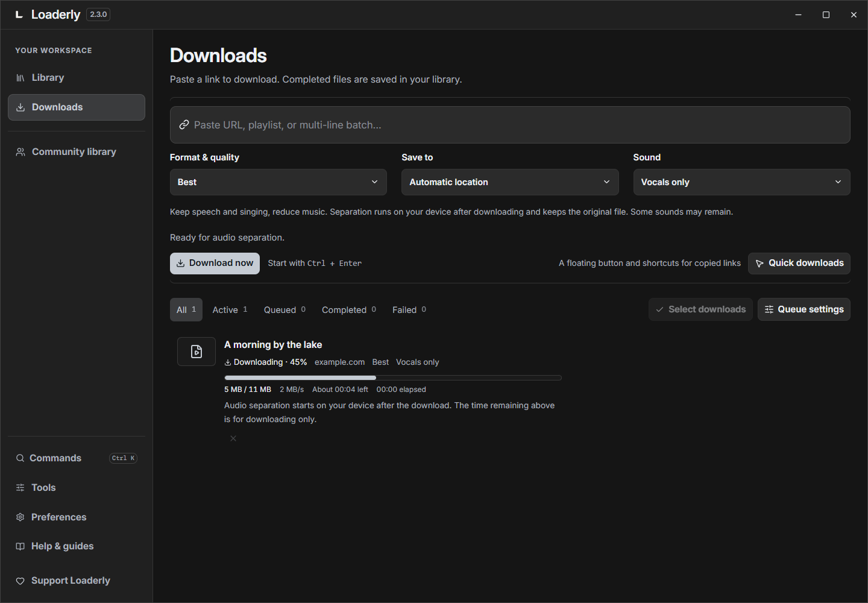Click 'Ready for audio separation.' text
Screen dimensions: 868x603
pyautogui.click(x=227, y=238)
